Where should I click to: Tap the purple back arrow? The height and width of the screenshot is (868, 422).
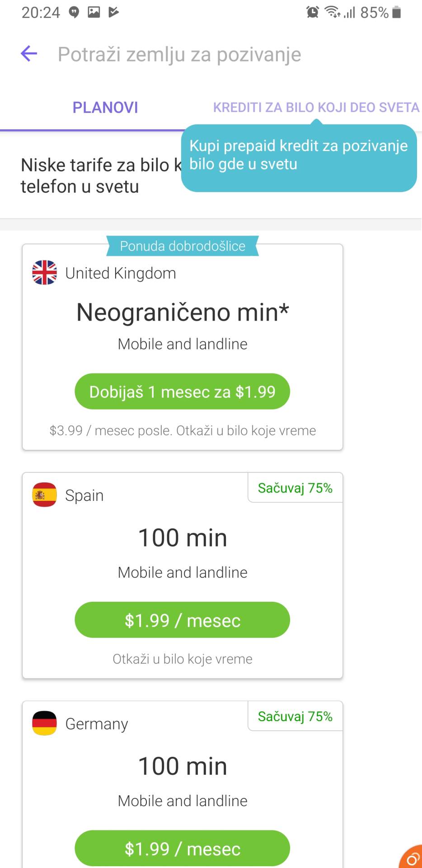click(x=29, y=54)
